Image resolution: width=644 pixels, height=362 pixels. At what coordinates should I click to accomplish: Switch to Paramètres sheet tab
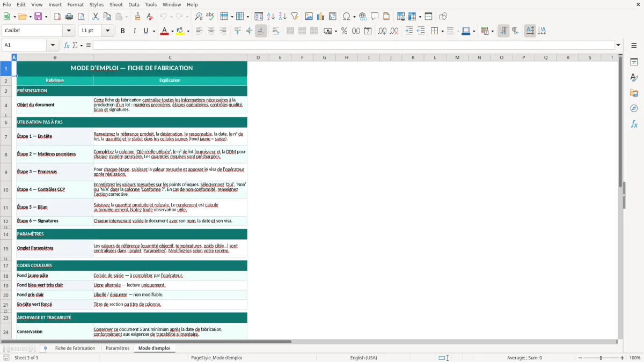click(x=118, y=348)
